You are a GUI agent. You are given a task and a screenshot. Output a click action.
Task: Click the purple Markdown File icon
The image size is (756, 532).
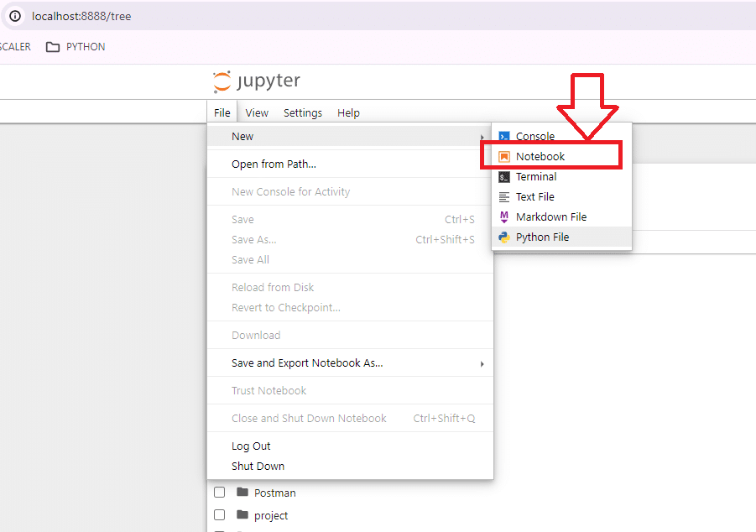point(503,217)
